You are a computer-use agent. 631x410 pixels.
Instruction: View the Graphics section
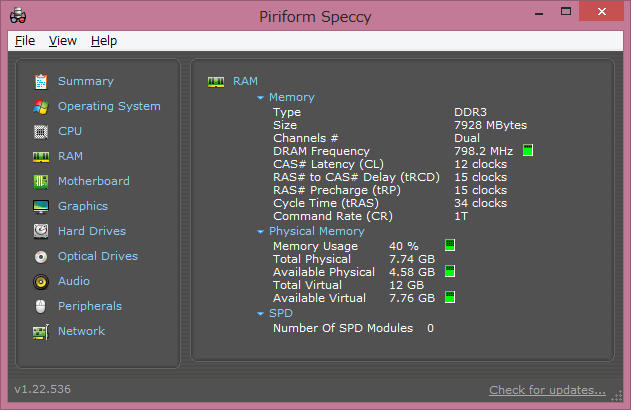coord(83,206)
